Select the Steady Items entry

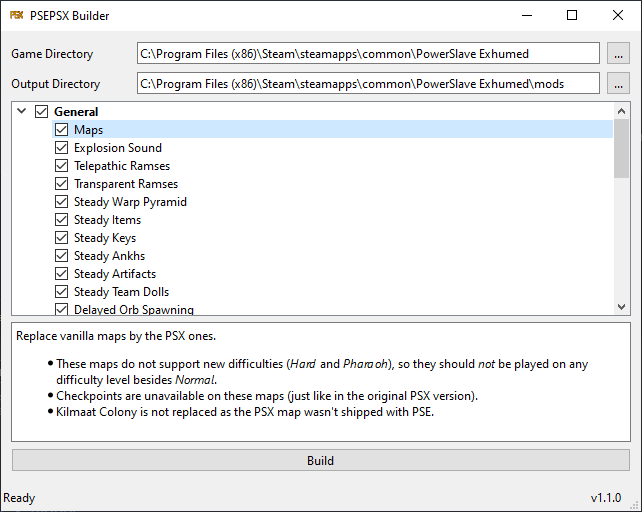[x=107, y=220]
